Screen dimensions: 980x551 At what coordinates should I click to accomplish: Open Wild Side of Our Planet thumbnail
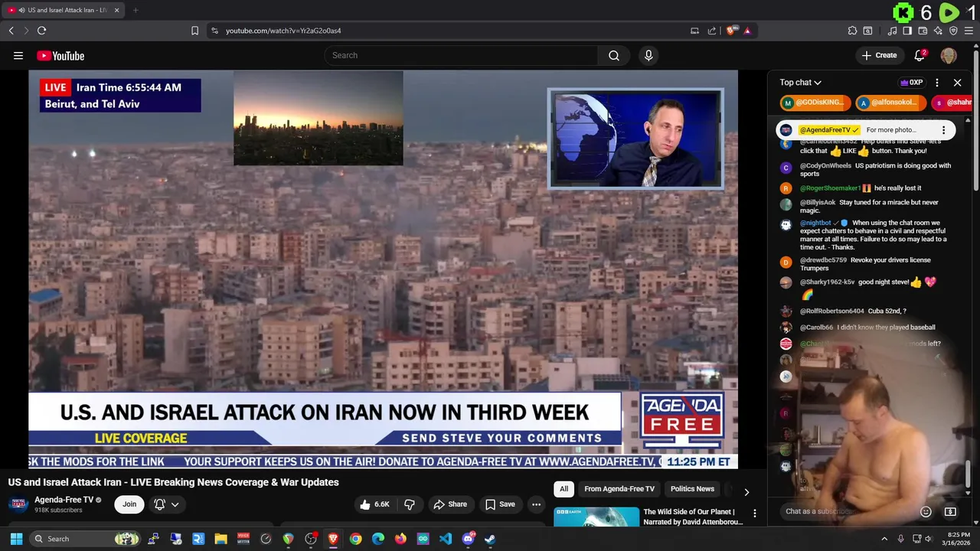(596, 517)
